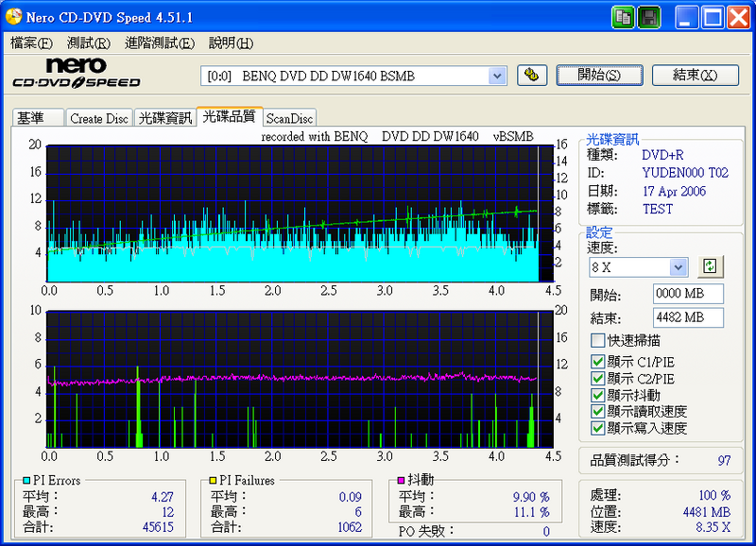Open the BENQ DVD drive selection dropdown
The height and width of the screenshot is (546, 756).
tap(497, 76)
